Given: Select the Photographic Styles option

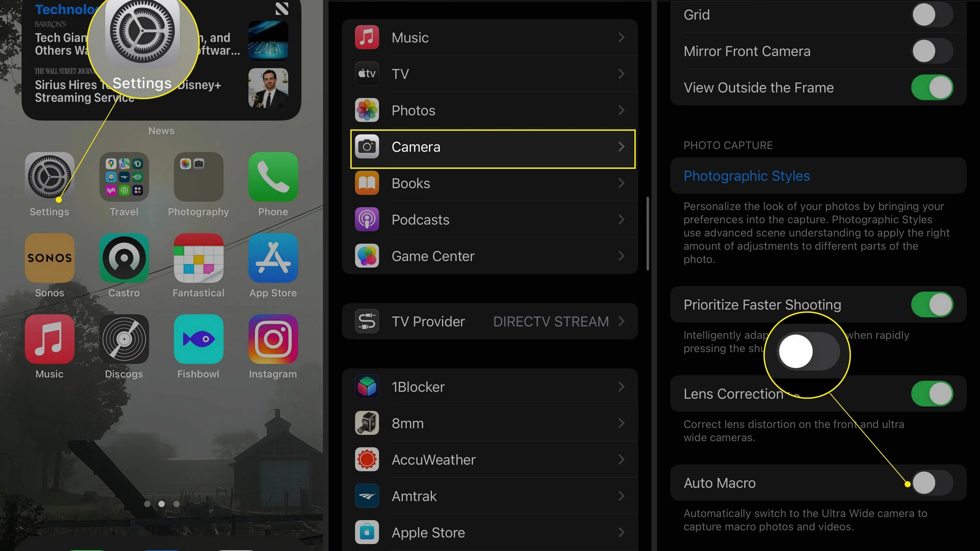Looking at the screenshot, I should 746,176.
